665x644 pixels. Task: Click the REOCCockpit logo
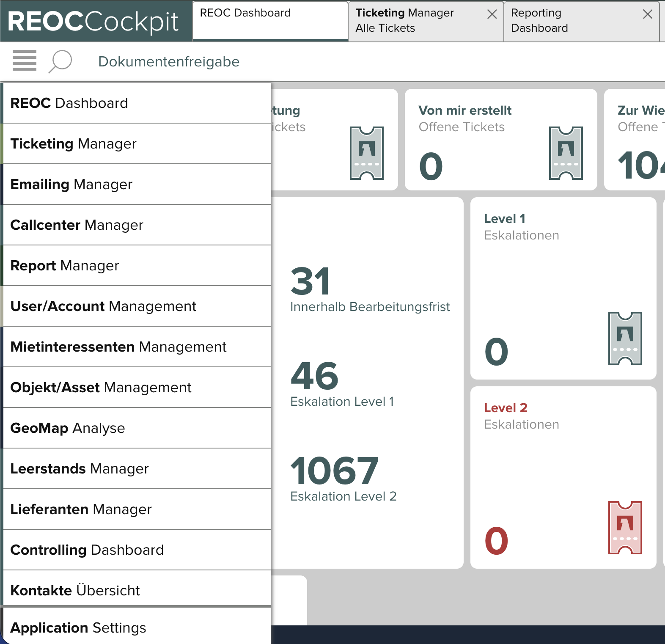point(93,21)
